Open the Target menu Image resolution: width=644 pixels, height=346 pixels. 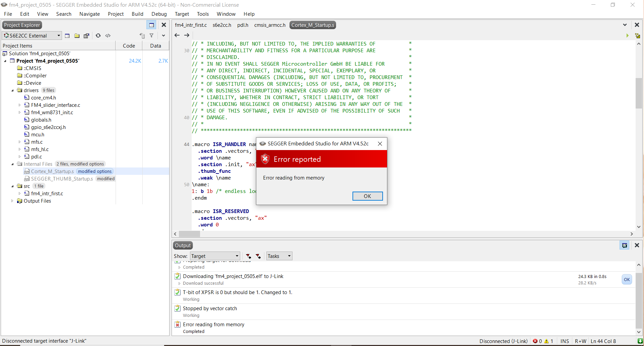(x=182, y=14)
